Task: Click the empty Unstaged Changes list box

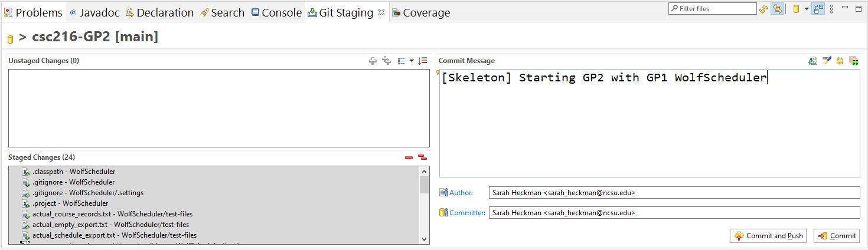Action: (x=218, y=108)
